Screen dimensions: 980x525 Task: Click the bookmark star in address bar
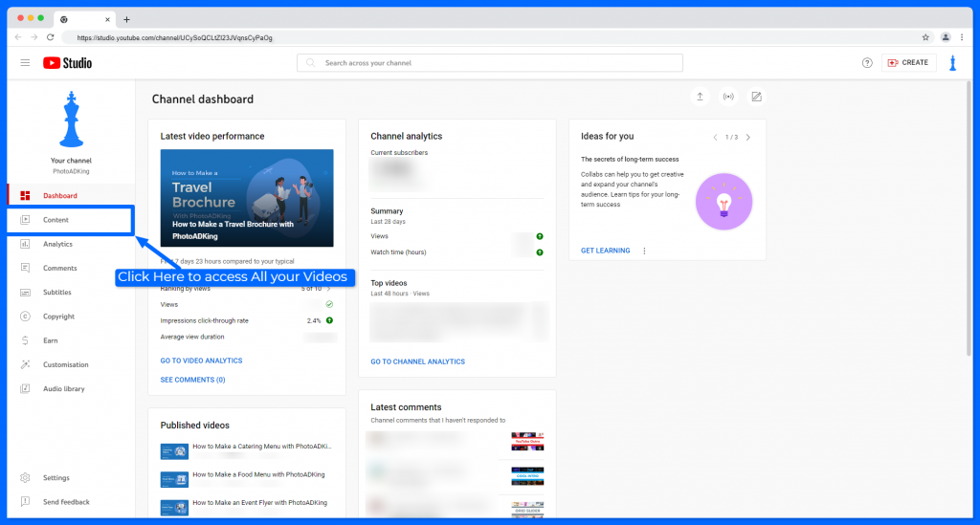[925, 37]
